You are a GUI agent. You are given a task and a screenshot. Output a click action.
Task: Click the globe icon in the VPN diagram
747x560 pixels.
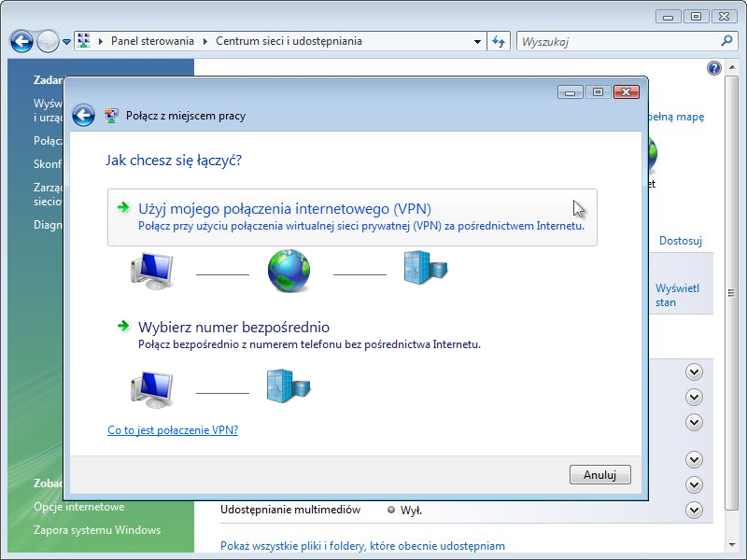point(289,271)
